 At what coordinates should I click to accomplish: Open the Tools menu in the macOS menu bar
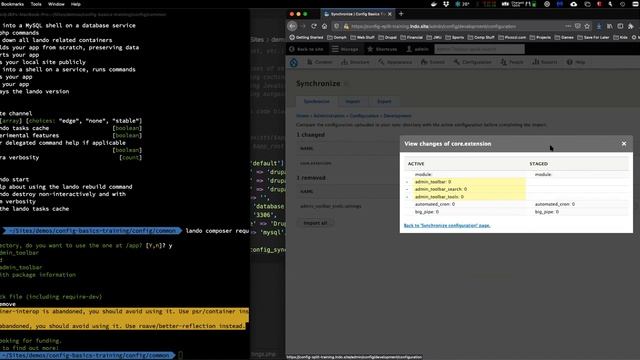point(36,4)
